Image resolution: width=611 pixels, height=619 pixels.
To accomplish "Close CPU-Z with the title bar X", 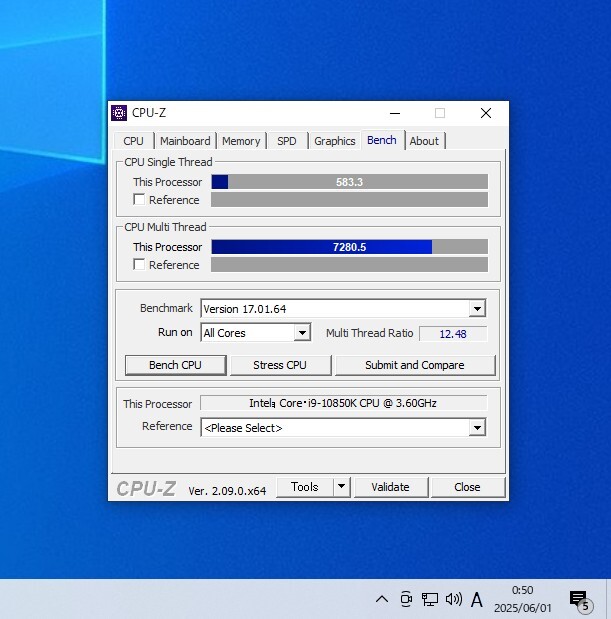I will point(486,113).
